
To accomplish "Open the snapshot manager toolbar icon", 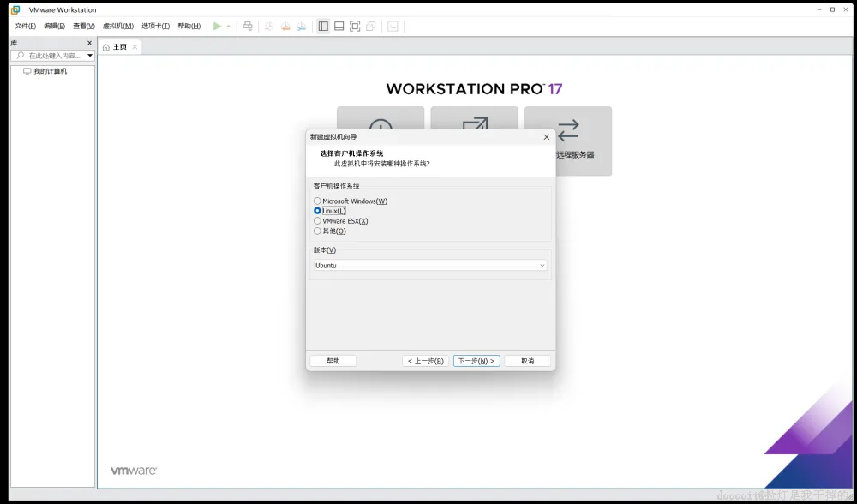I will [301, 27].
